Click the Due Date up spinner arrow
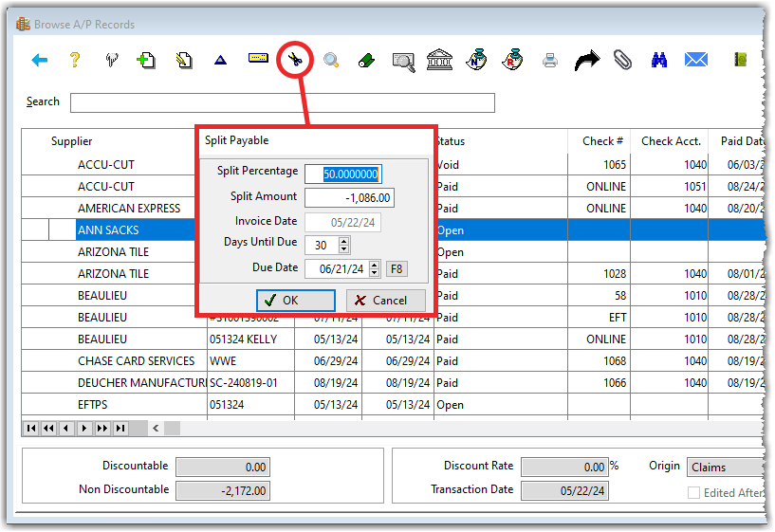The width and height of the screenshot is (775, 532). pyautogui.click(x=374, y=265)
